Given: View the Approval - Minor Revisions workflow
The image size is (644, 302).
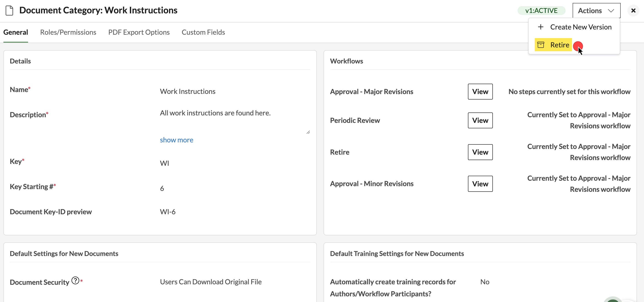Looking at the screenshot, I should (x=480, y=184).
